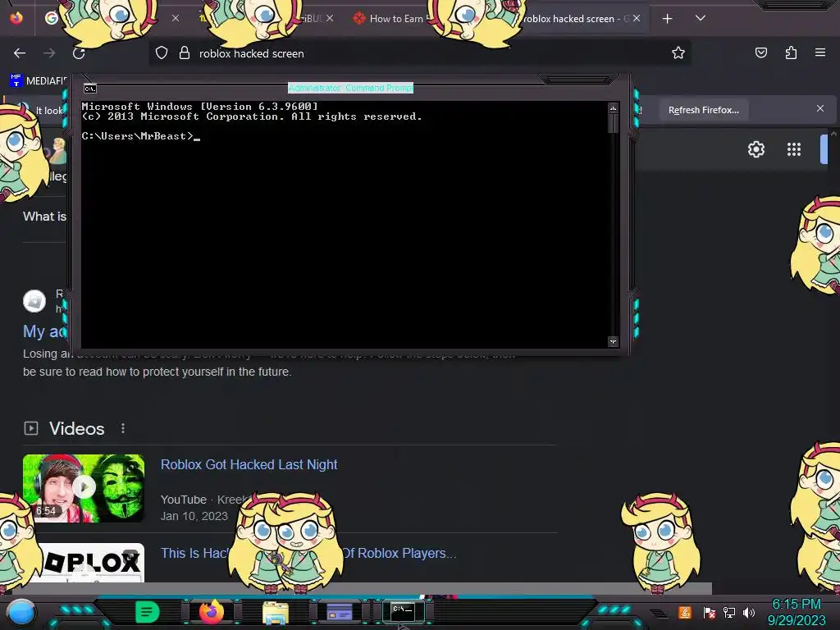Open Firefox from the taskbar
The height and width of the screenshot is (630, 840).
[211, 612]
